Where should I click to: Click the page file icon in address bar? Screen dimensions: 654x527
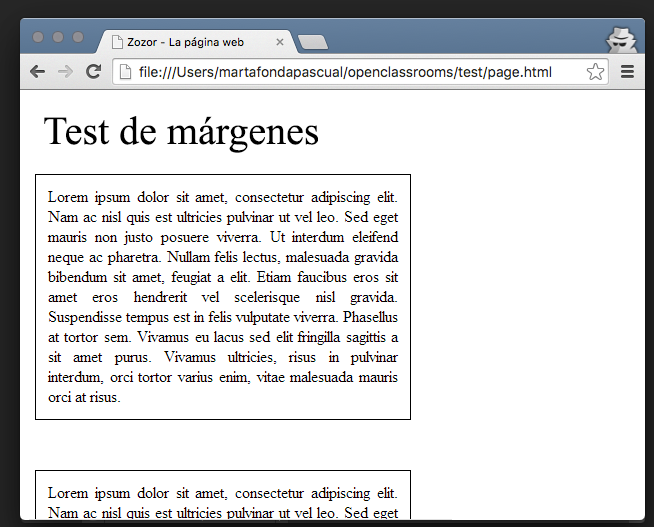coord(125,72)
